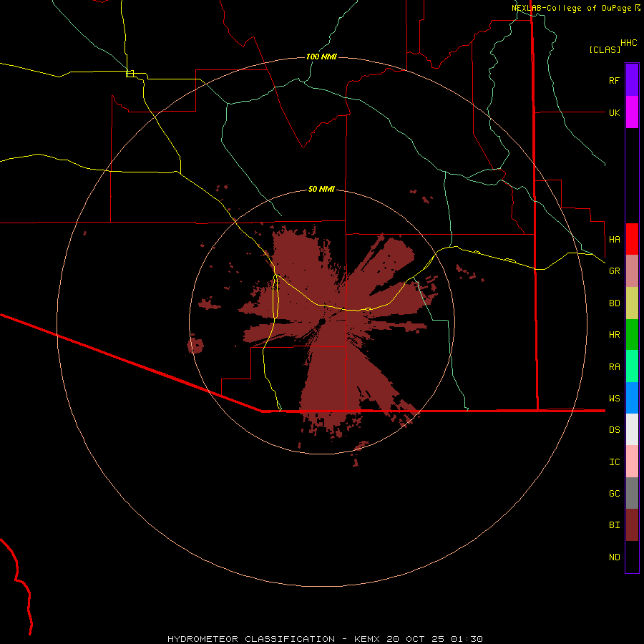Image resolution: width=644 pixels, height=644 pixels.
Task: Click the DS legend label
Action: pos(614,430)
